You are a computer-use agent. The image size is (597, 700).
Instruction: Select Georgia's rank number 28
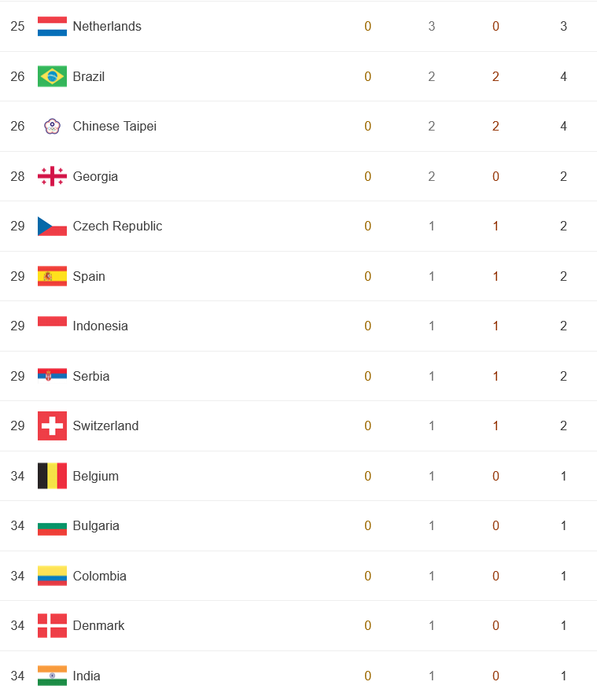pyautogui.click(x=17, y=176)
